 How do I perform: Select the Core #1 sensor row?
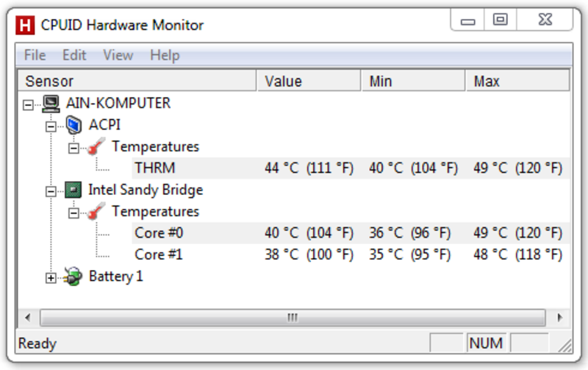(x=351, y=255)
